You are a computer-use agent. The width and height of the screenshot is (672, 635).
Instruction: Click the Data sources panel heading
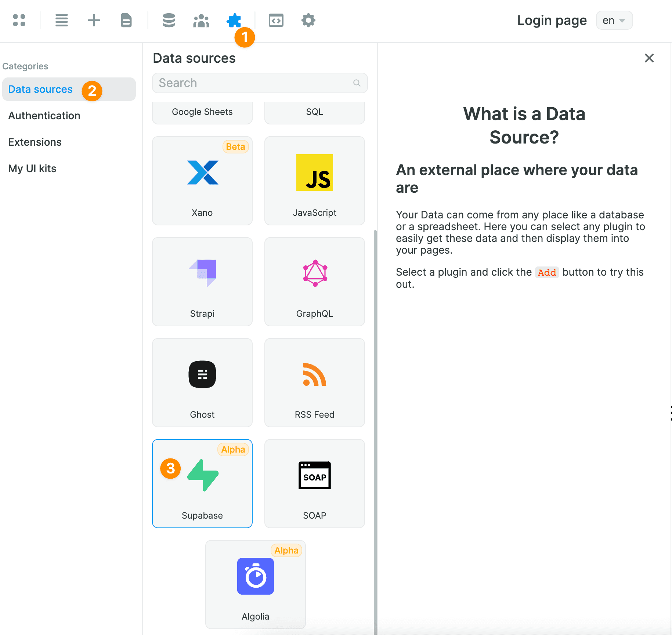pyautogui.click(x=194, y=58)
